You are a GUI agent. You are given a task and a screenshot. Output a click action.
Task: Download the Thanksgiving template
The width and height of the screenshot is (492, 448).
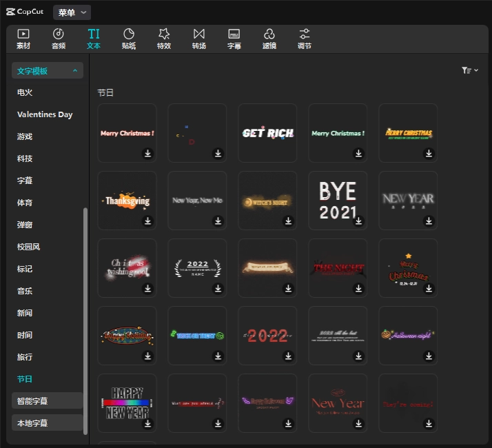click(x=147, y=221)
